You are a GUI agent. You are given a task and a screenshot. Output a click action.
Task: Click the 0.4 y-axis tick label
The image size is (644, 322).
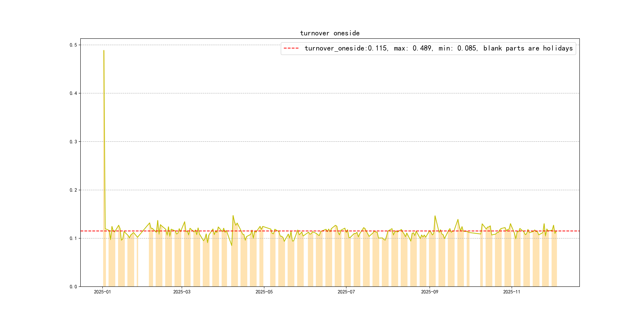(73, 93)
